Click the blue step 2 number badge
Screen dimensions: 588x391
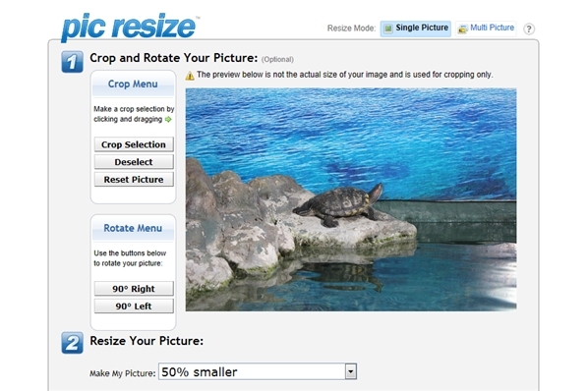tap(72, 343)
